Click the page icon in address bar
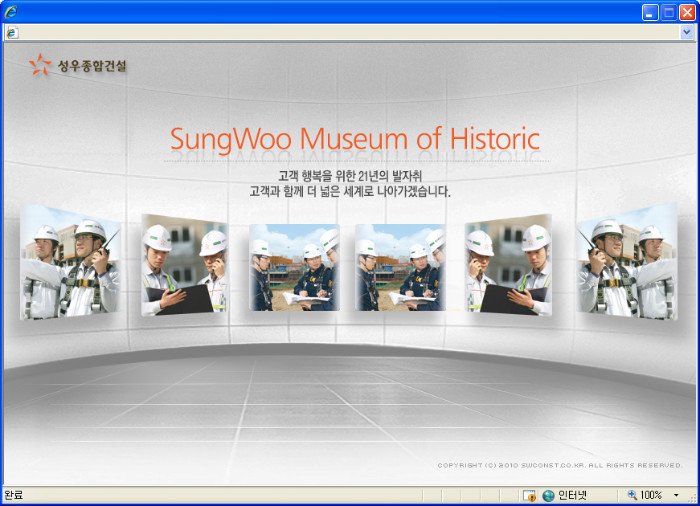The width and height of the screenshot is (700, 506). (x=12, y=33)
